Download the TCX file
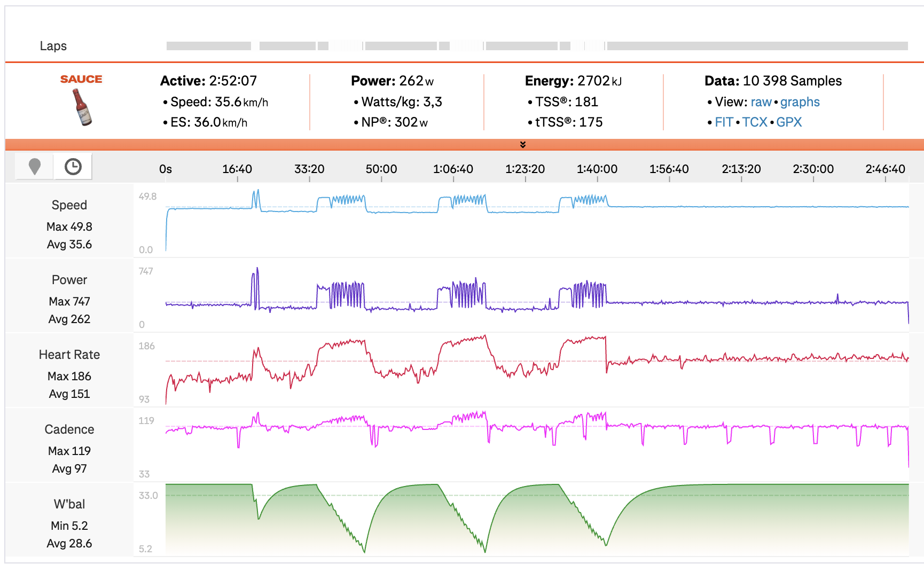The width and height of the screenshot is (924, 564). point(755,122)
